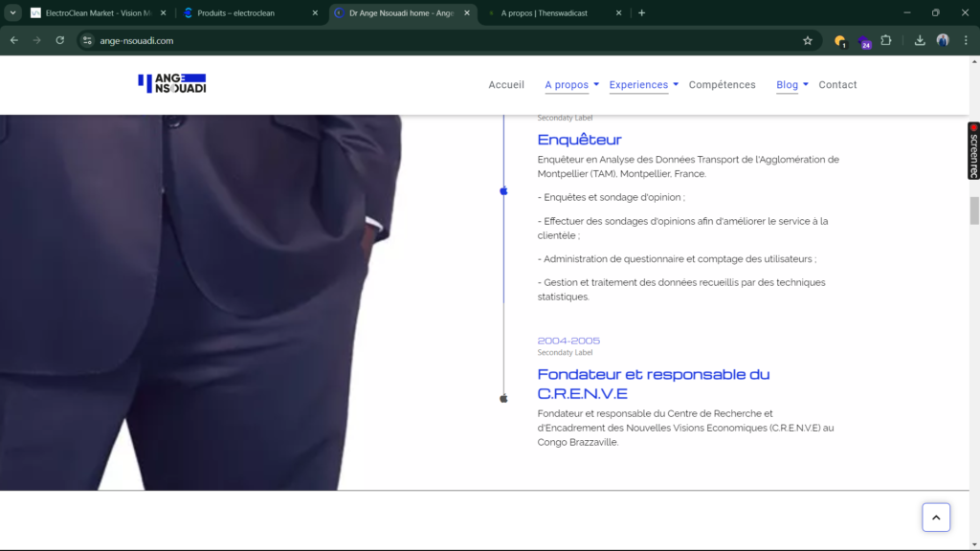Open a new tab with the plus button
The width and height of the screenshot is (980, 551).
click(641, 13)
